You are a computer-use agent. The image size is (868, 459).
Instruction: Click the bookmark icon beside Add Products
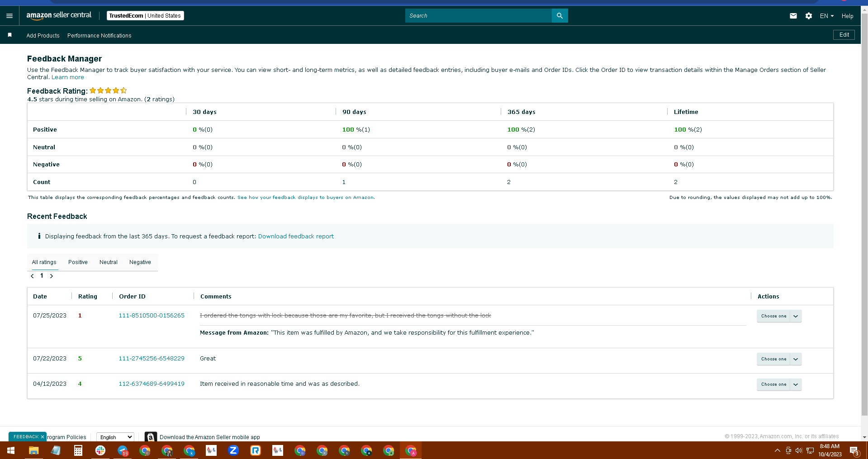point(9,35)
